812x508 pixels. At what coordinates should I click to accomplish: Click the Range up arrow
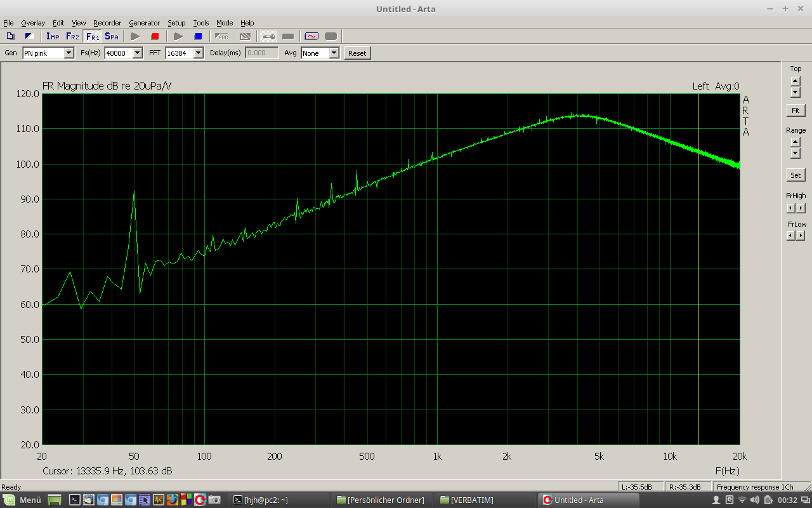click(796, 143)
